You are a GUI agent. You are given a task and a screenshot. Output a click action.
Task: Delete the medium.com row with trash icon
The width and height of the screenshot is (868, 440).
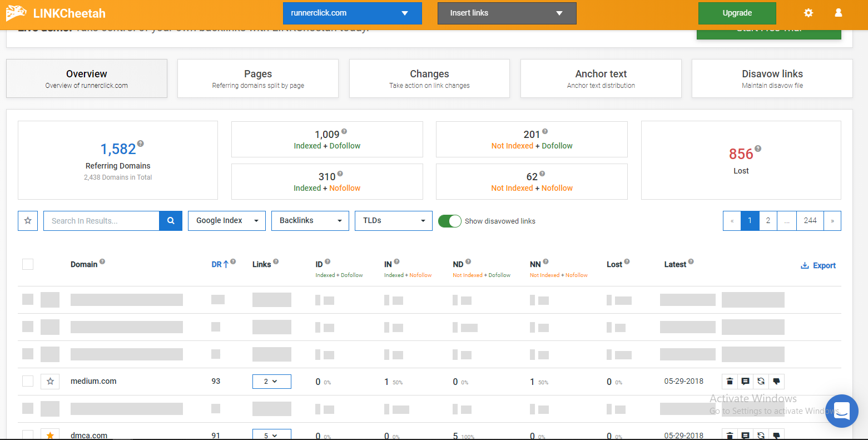tap(730, 381)
